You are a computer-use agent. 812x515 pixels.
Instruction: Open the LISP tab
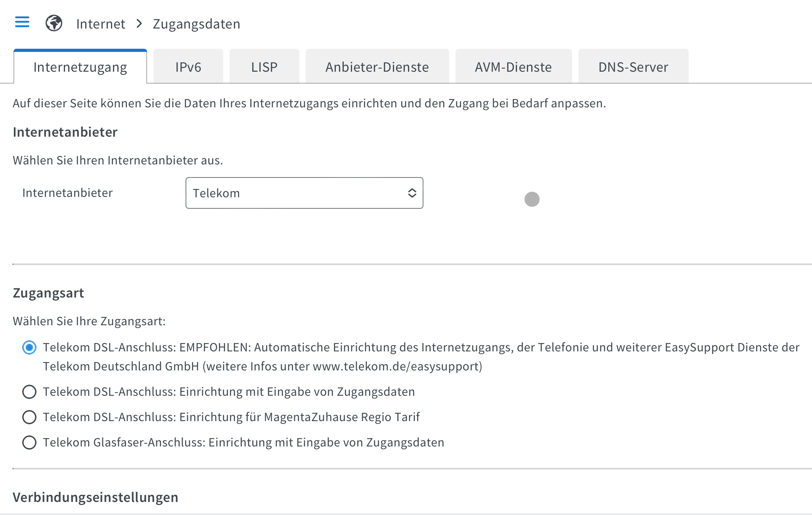click(x=264, y=67)
